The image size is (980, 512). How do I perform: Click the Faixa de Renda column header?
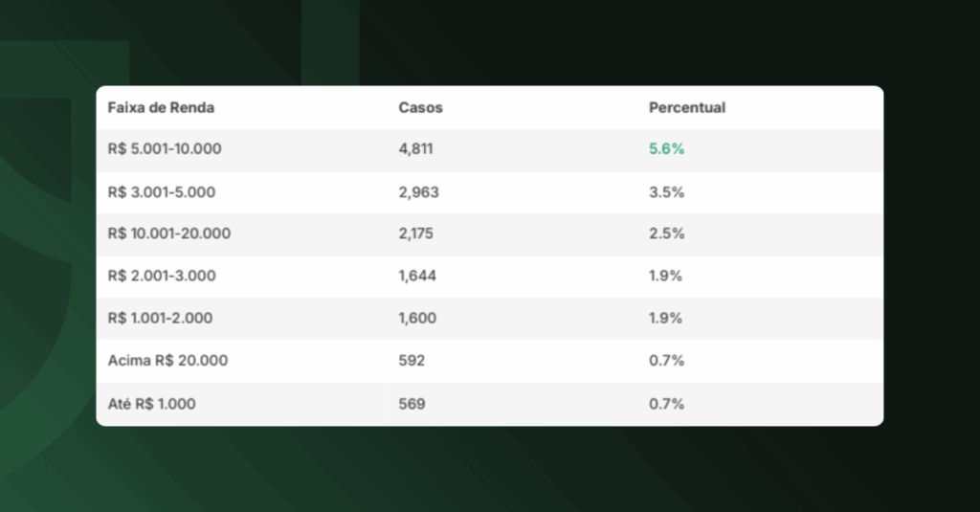pos(161,108)
